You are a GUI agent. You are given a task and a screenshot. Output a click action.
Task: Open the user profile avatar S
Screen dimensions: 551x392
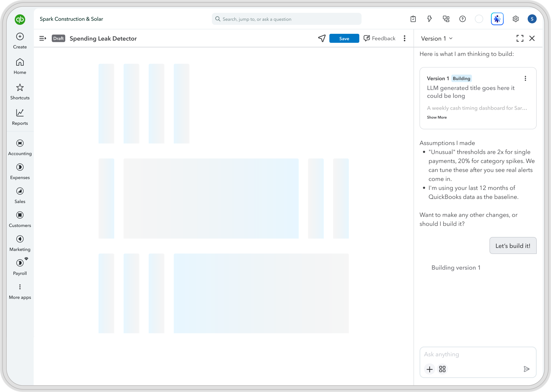[532, 19]
